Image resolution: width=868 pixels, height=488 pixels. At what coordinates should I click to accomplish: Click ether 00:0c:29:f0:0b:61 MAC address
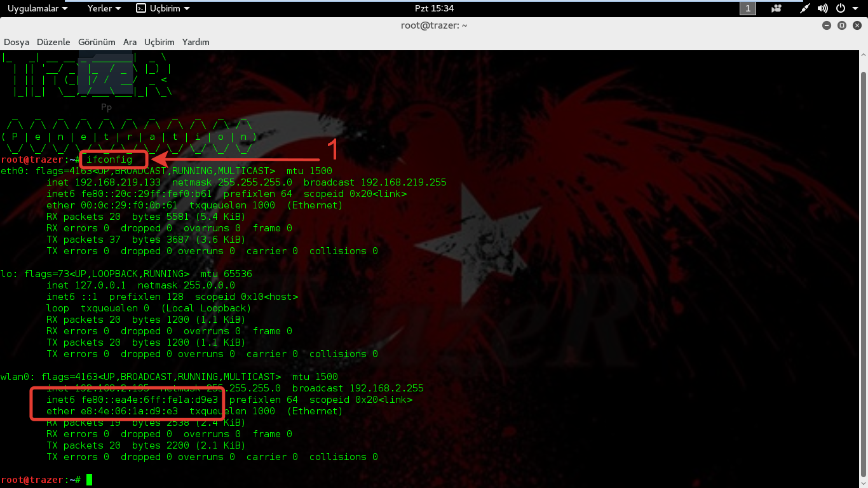(112, 205)
